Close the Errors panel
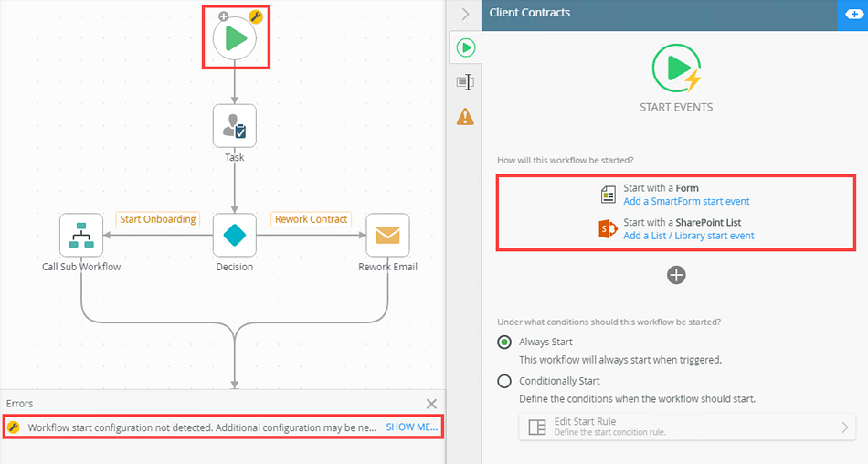The width and height of the screenshot is (868, 464). click(x=432, y=405)
